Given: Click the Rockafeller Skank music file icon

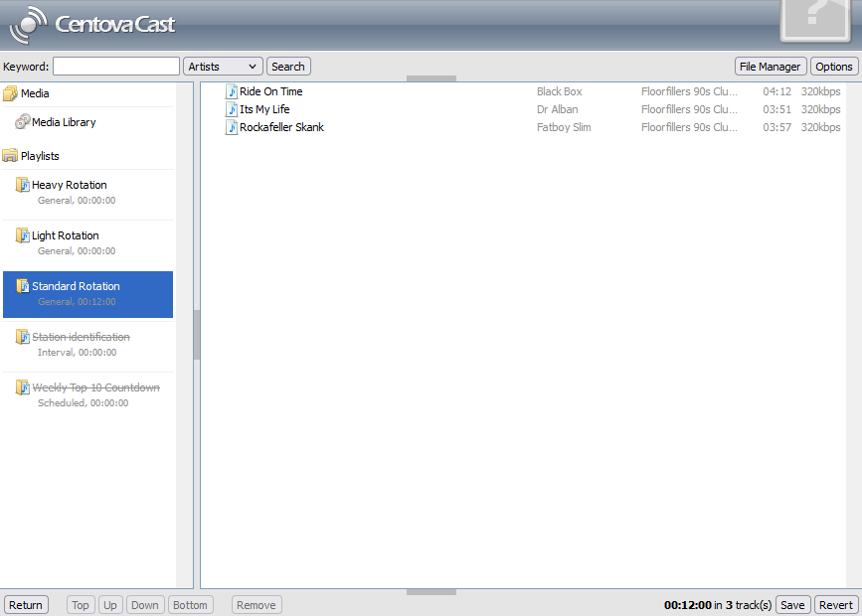Looking at the screenshot, I should tap(232, 127).
